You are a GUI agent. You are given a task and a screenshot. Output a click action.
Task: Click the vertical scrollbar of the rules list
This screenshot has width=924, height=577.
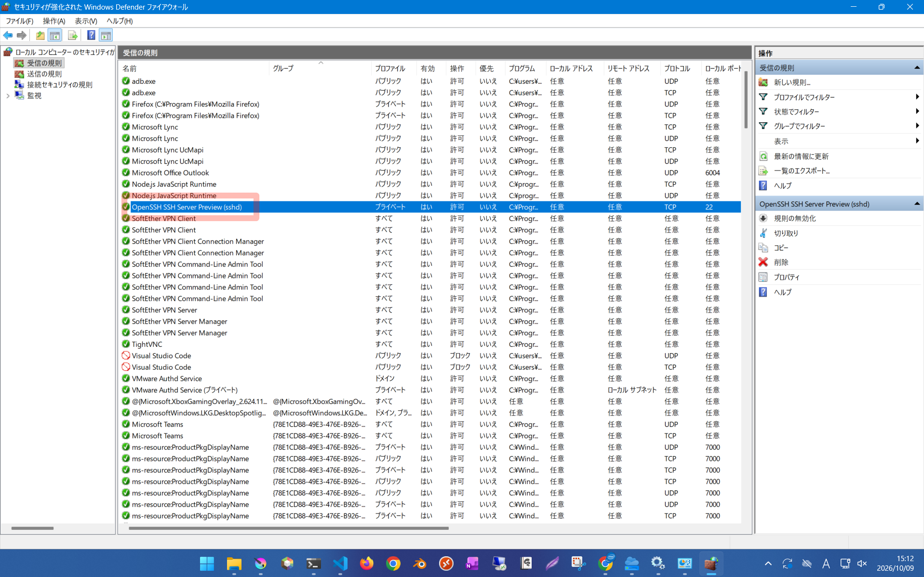click(x=746, y=100)
